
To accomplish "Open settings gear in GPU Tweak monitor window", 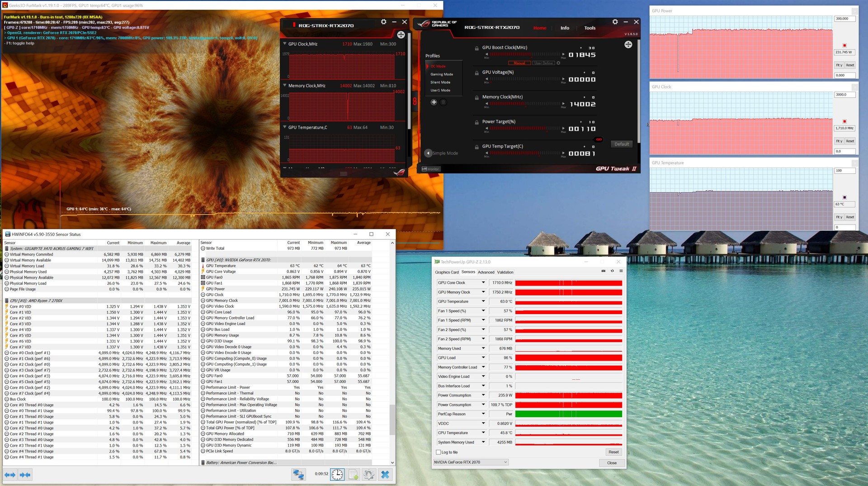I will pos(383,22).
